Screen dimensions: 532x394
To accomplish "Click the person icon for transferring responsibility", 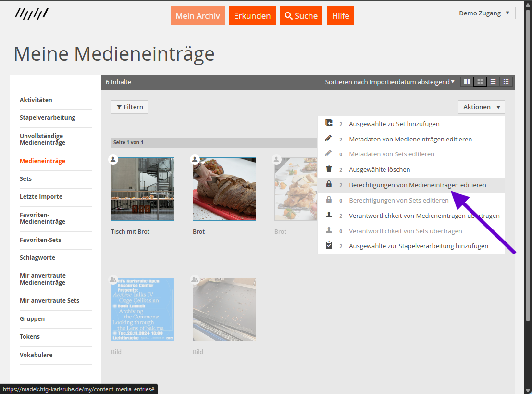I will point(329,216).
